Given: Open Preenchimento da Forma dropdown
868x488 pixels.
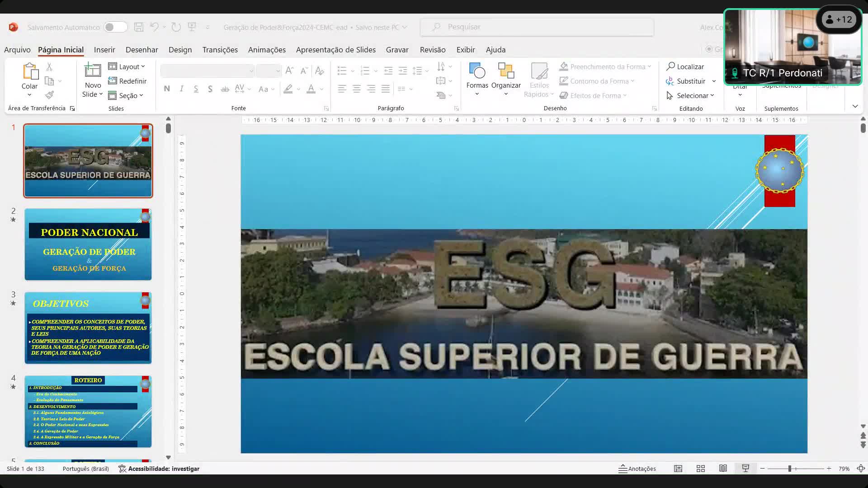Looking at the screenshot, I should point(605,66).
